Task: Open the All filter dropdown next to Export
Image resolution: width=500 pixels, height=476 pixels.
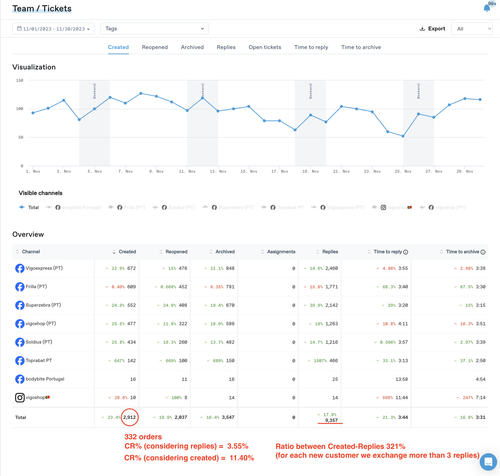Action: (x=472, y=29)
